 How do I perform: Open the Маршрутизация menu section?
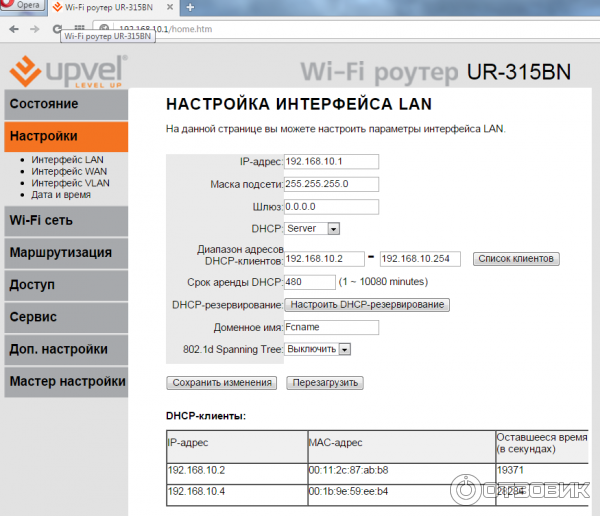point(66,253)
